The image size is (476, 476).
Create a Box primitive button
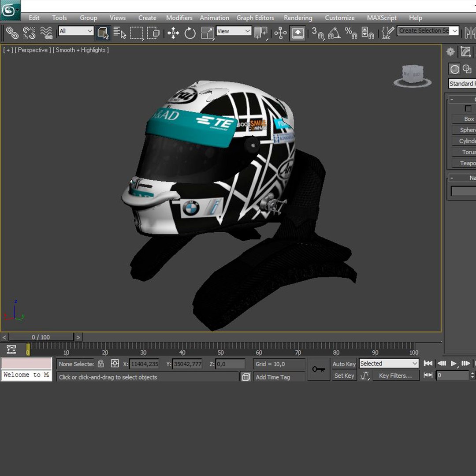pyautogui.click(x=468, y=119)
